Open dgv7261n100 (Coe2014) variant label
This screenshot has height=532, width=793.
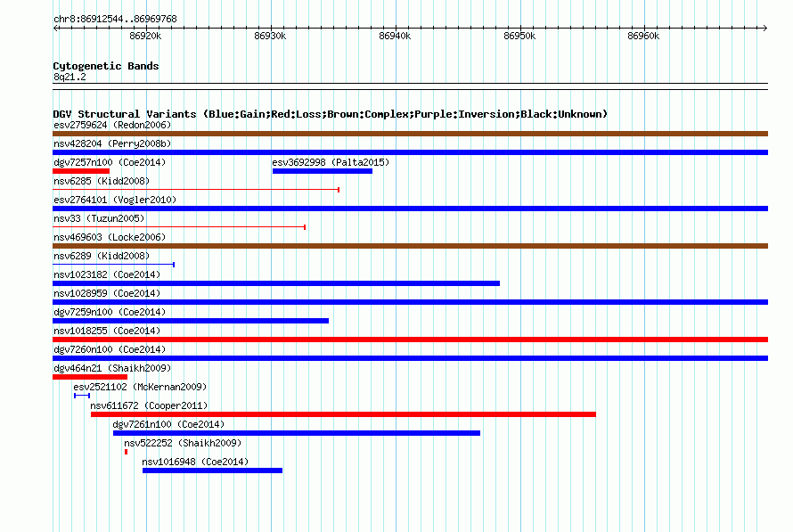[x=168, y=424]
